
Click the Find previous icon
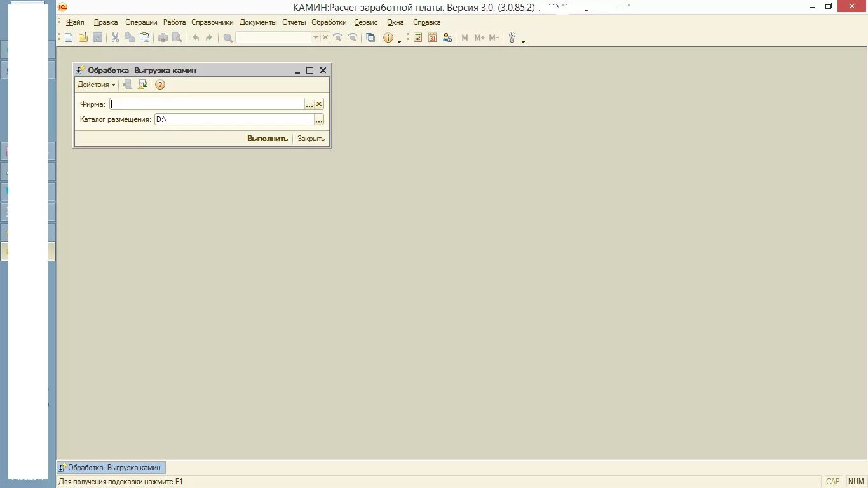pos(352,37)
